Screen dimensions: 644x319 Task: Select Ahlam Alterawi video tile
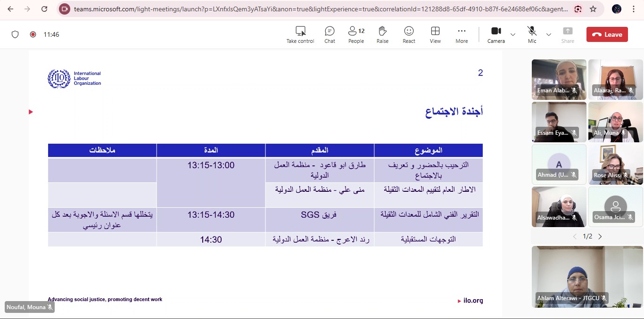click(x=587, y=277)
